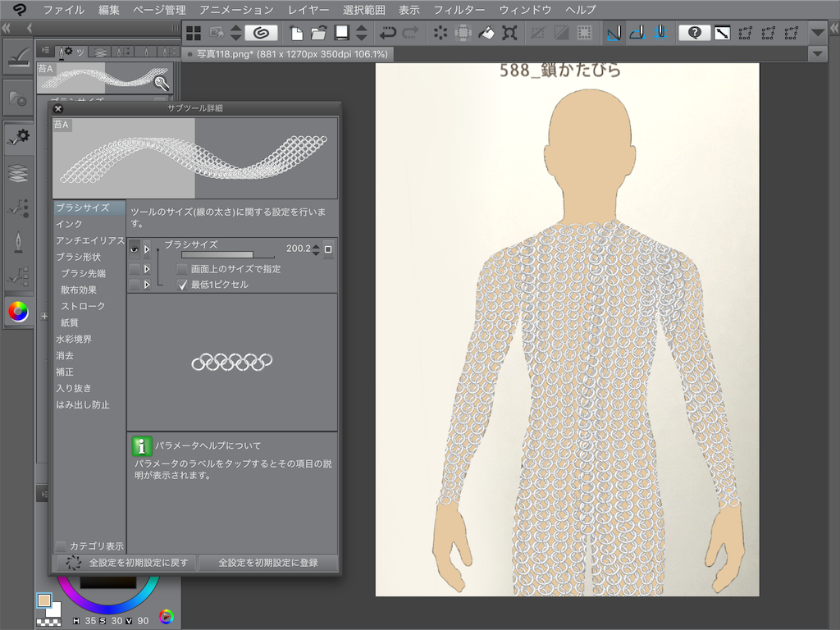Screen dimensions: 840x630
Task: Open the Quick Access panel icon
Action: point(18,57)
